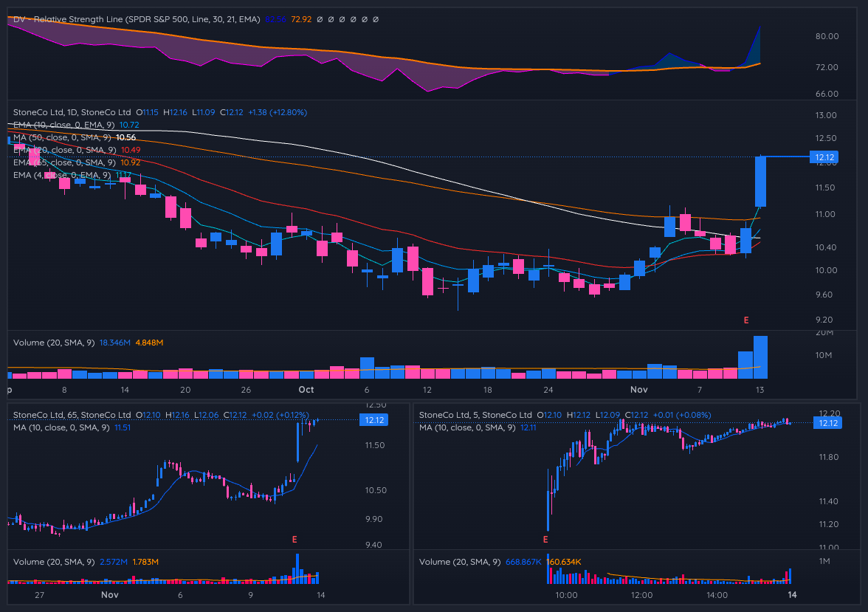The width and height of the screenshot is (868, 612).
Task: Click the orange 4.848M volume average value
Action: pos(149,343)
